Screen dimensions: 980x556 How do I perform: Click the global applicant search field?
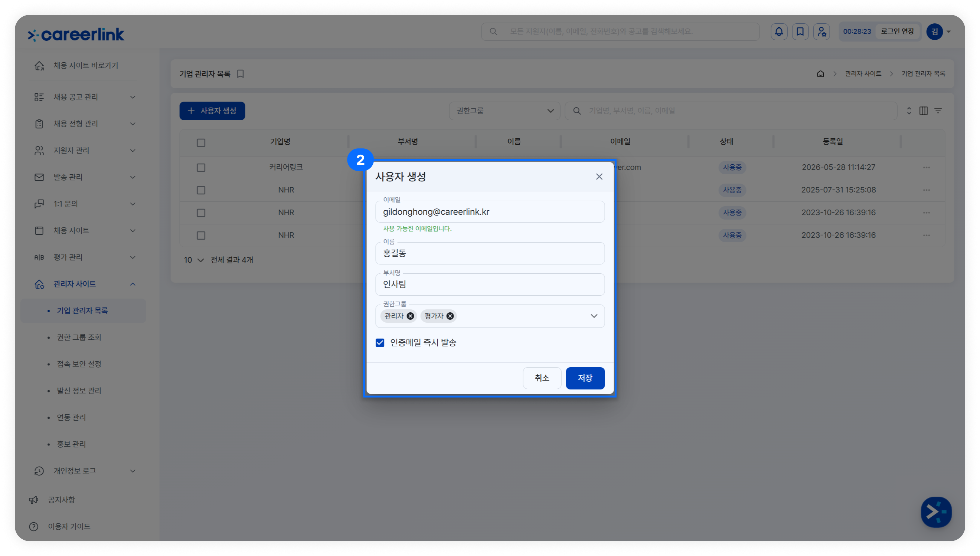[x=620, y=31]
